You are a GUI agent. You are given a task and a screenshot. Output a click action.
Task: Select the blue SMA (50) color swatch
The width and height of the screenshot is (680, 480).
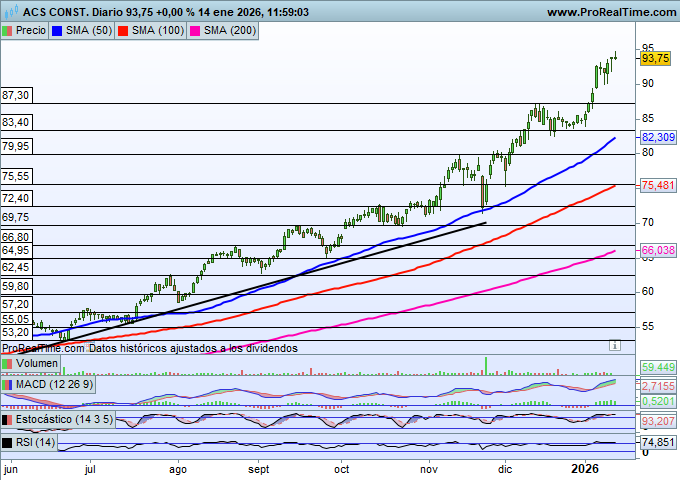57,31
